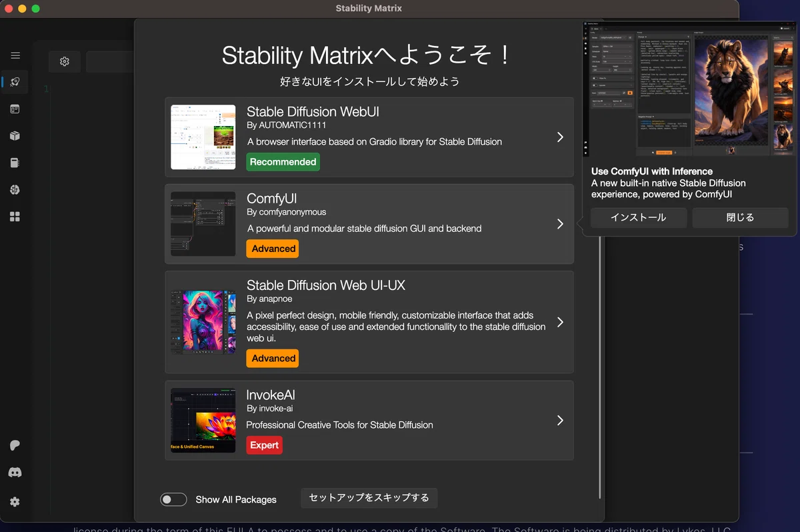Click the Recommended badge
800x532 pixels.
pos(283,162)
